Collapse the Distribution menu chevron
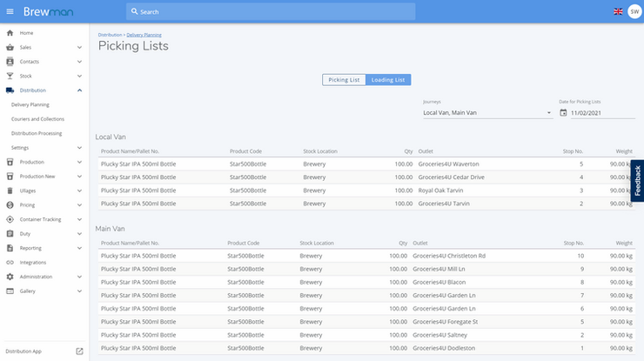644x361 pixels. pos(80,90)
